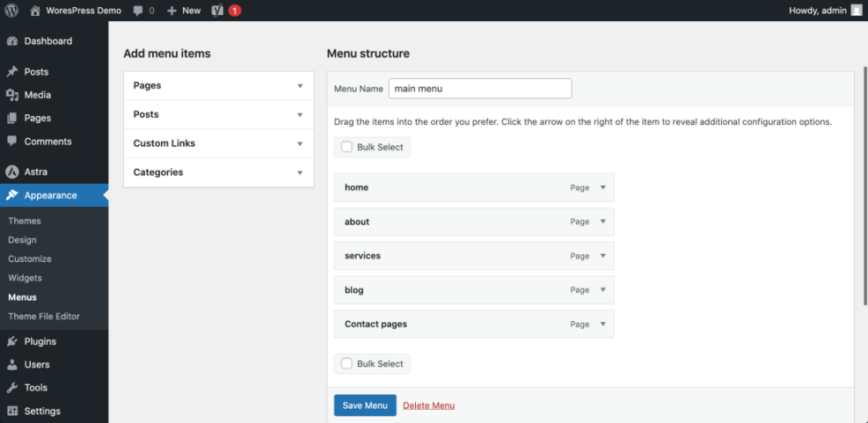Click the Plugins plug icon

point(12,341)
